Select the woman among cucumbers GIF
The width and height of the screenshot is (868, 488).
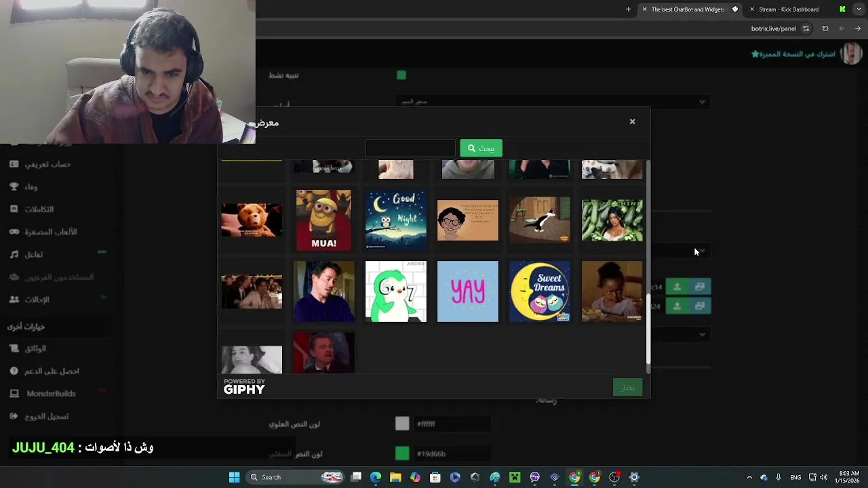612,220
